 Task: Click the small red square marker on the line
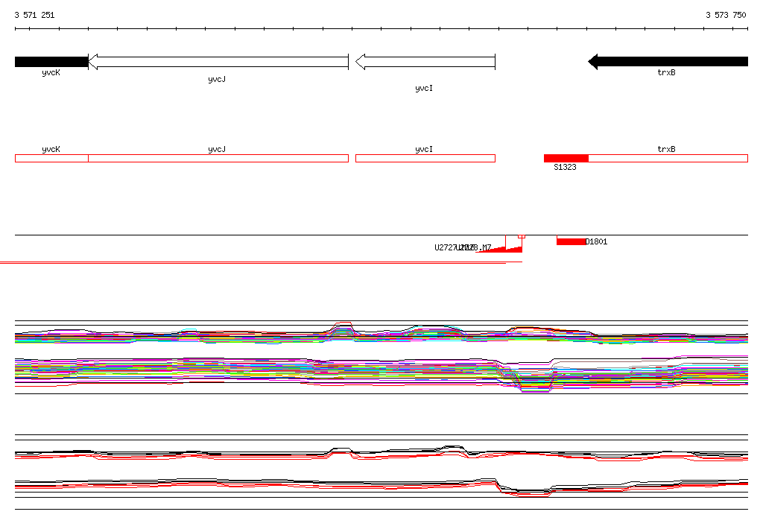tap(522, 236)
